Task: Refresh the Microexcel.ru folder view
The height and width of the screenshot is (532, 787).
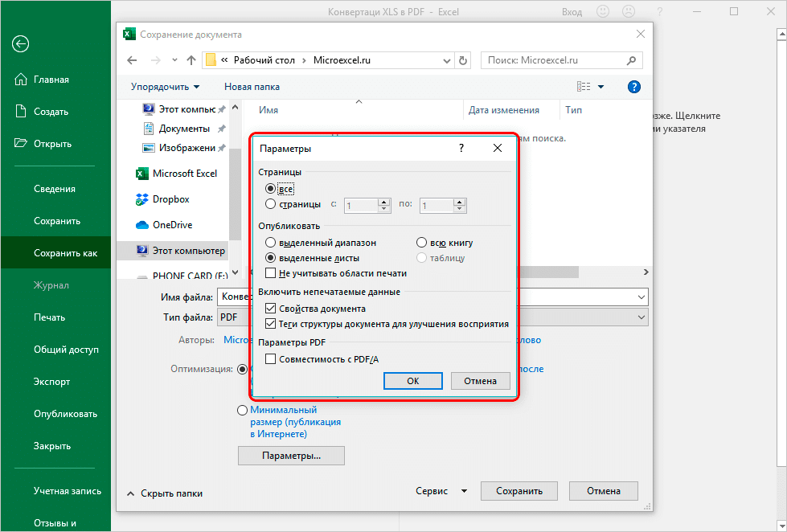Action: 463,60
